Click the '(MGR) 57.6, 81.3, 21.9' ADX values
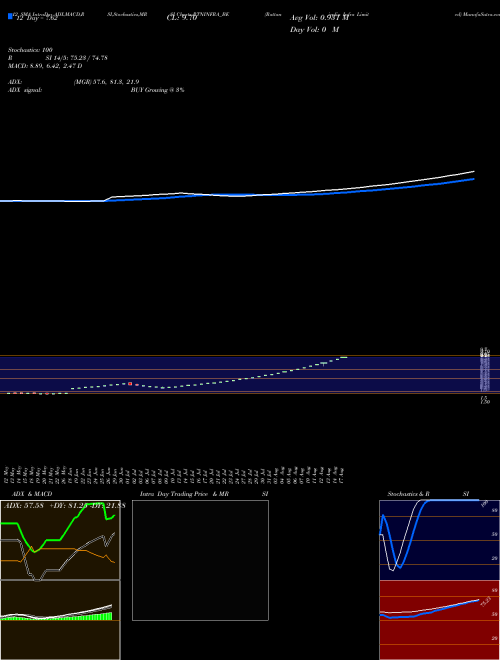 [x=106, y=82]
